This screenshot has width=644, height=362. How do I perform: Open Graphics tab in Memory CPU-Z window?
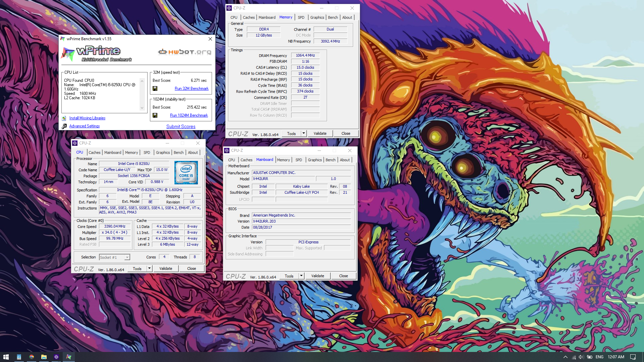(x=317, y=17)
